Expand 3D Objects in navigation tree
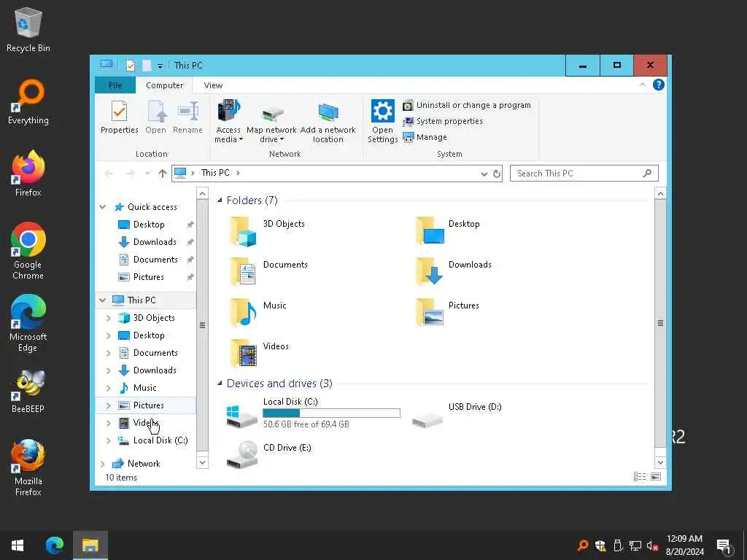The width and height of the screenshot is (747, 560). tap(108, 318)
